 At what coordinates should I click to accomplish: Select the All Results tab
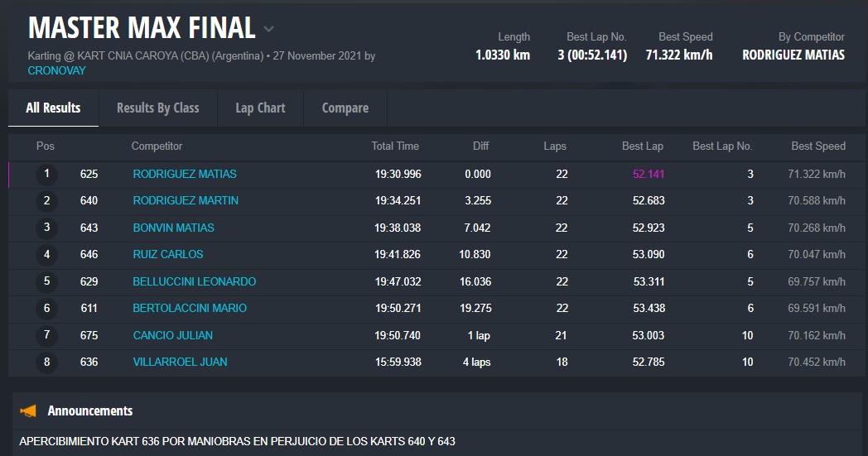(x=53, y=108)
